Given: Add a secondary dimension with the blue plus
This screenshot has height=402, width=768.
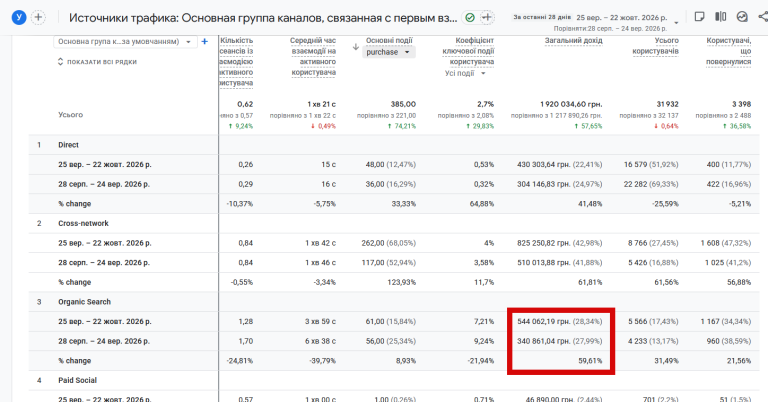Looking at the screenshot, I should [205, 42].
